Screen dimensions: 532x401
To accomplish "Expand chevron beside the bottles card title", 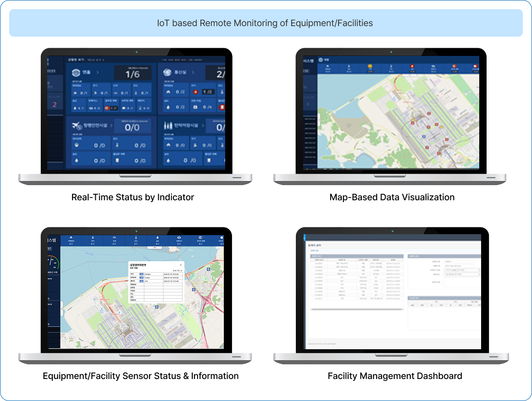I will [x=203, y=126].
